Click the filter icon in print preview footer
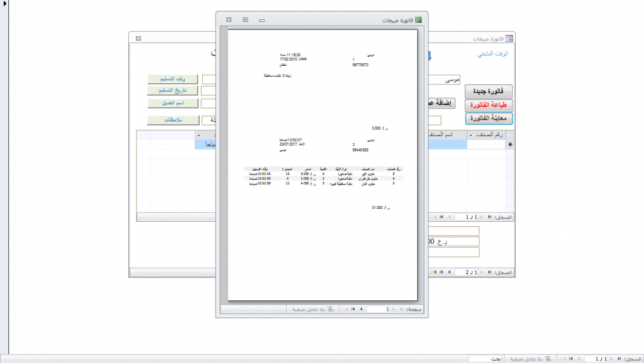This screenshot has height=363, width=644. click(x=330, y=309)
